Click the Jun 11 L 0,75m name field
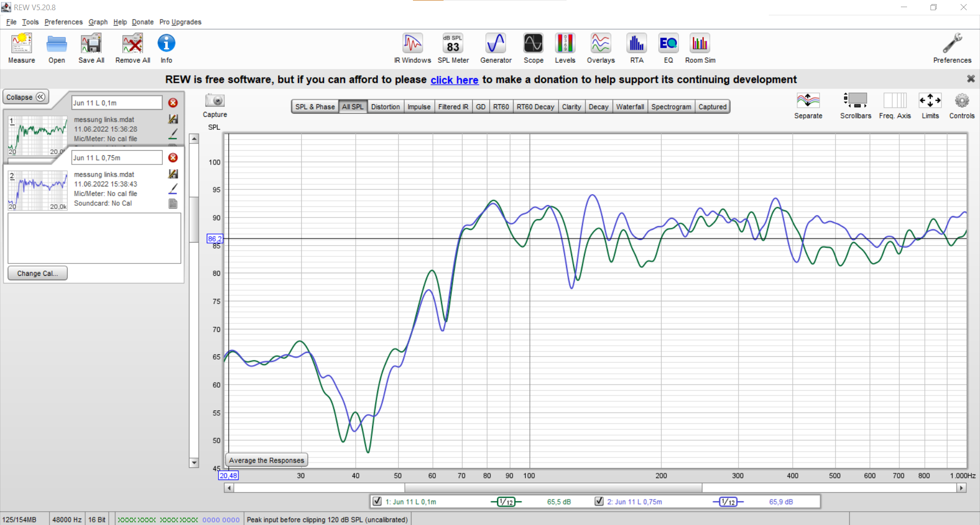The image size is (980, 525). [x=117, y=158]
